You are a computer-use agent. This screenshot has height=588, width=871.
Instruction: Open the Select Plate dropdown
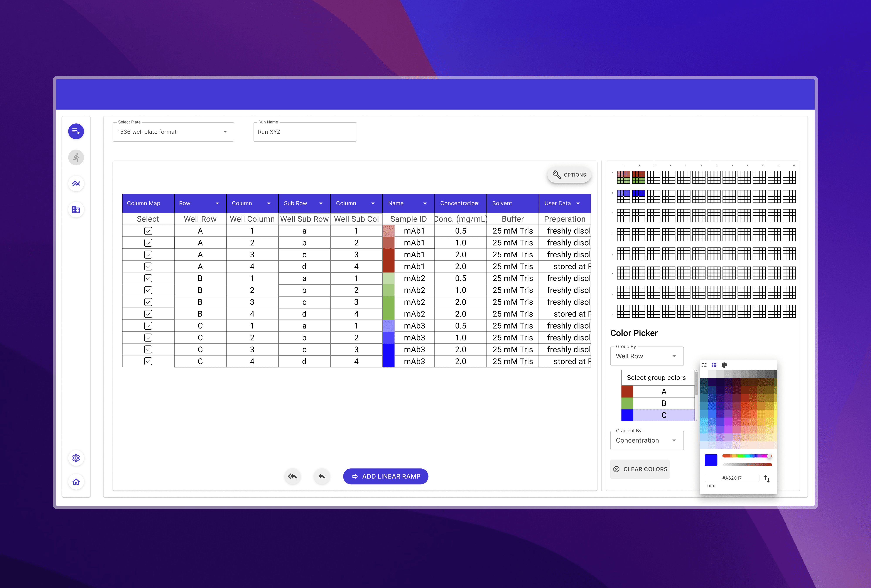click(173, 132)
